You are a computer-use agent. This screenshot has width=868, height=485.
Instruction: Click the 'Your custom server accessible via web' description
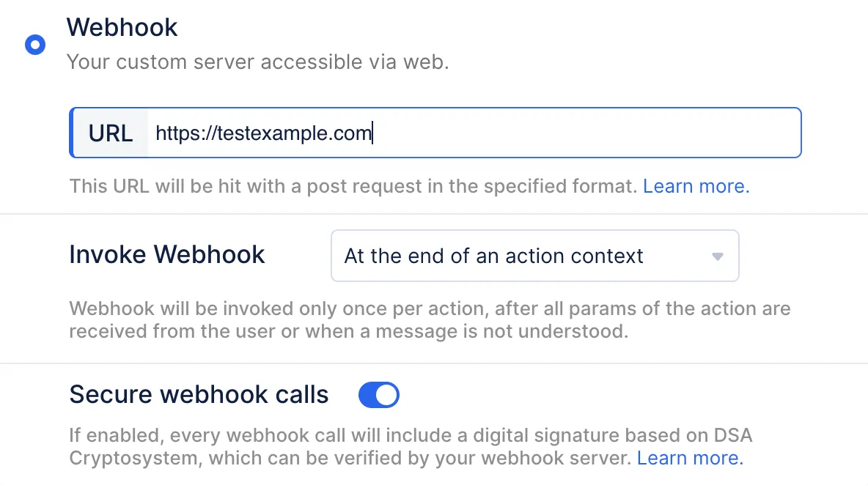[x=257, y=62]
